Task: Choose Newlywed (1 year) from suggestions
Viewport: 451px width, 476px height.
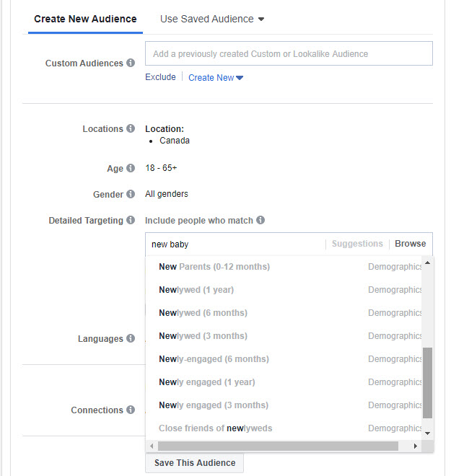Action: point(196,290)
